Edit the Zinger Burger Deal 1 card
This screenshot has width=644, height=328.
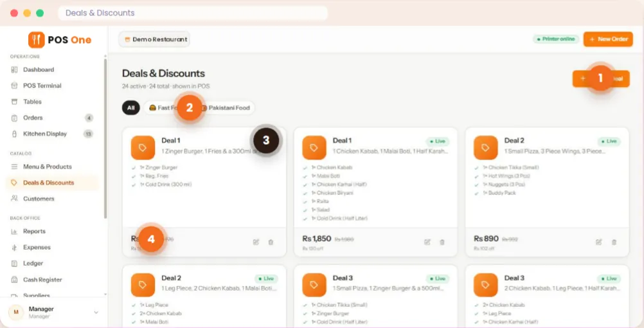[256, 242]
